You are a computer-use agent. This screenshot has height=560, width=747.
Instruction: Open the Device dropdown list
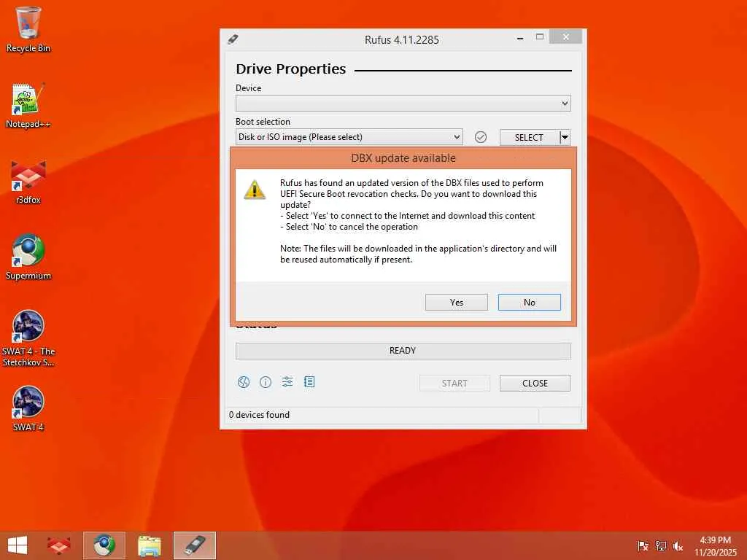[403, 104]
